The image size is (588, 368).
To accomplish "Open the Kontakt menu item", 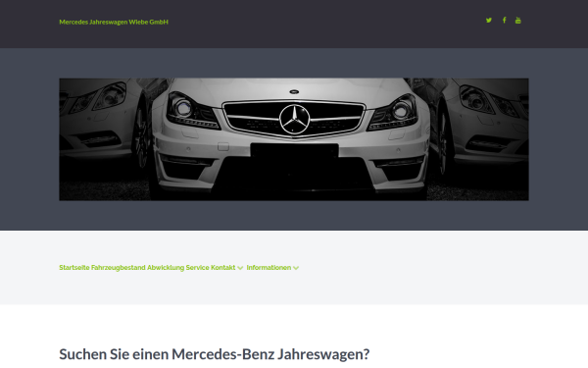I will click(222, 267).
